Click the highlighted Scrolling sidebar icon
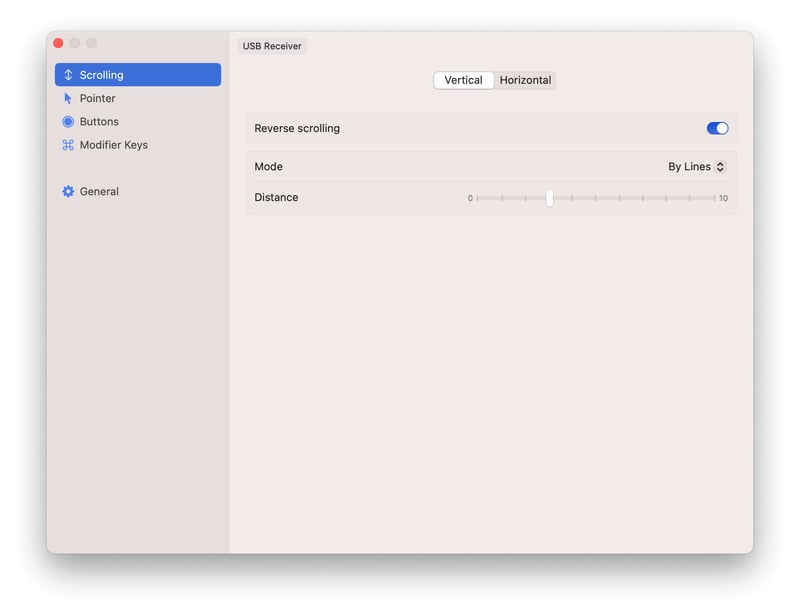 68,74
